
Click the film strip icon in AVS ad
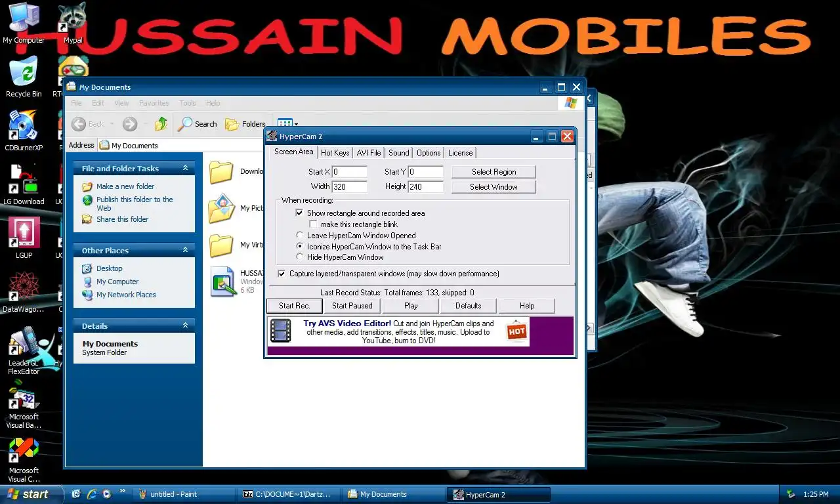[281, 331]
